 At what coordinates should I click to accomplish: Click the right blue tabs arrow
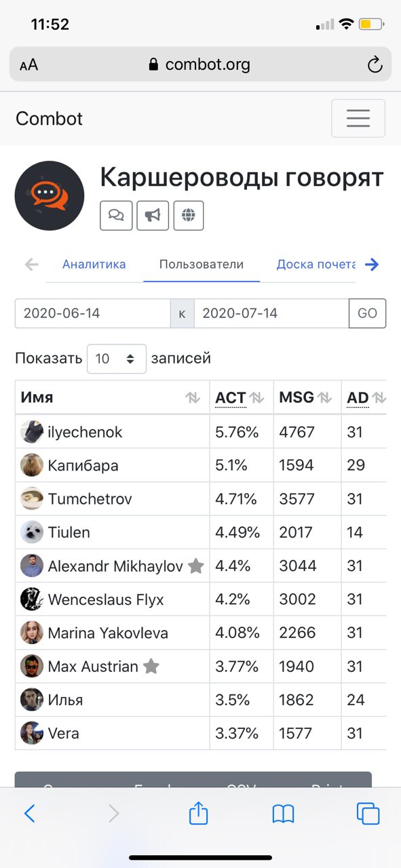[371, 264]
